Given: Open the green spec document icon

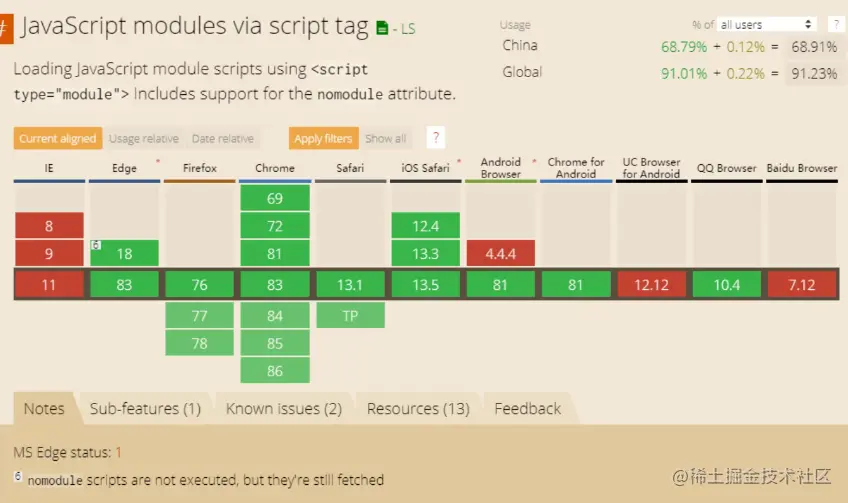Looking at the screenshot, I should [x=382, y=28].
